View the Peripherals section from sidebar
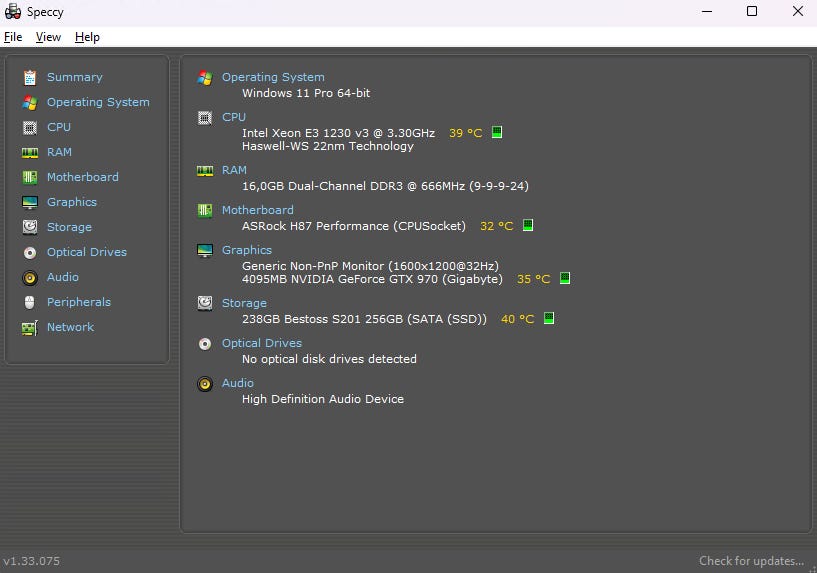817x573 pixels. 79,302
